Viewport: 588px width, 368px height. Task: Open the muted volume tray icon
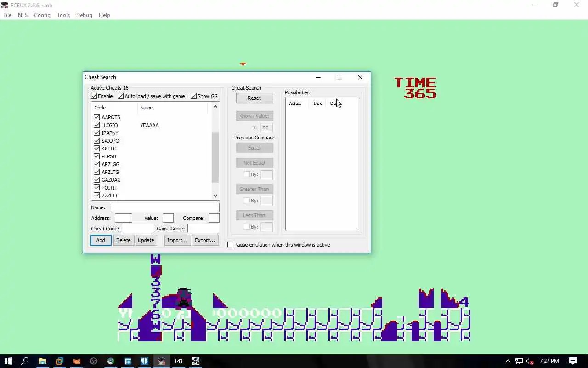[x=530, y=361]
